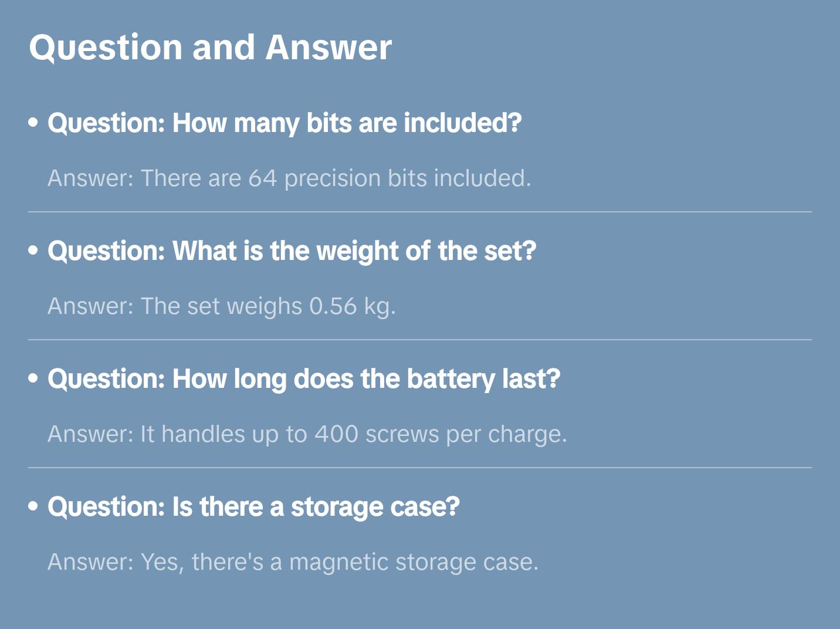Image resolution: width=840 pixels, height=629 pixels.
Task: Click the divider line below the bits answer
Action: tap(420, 212)
